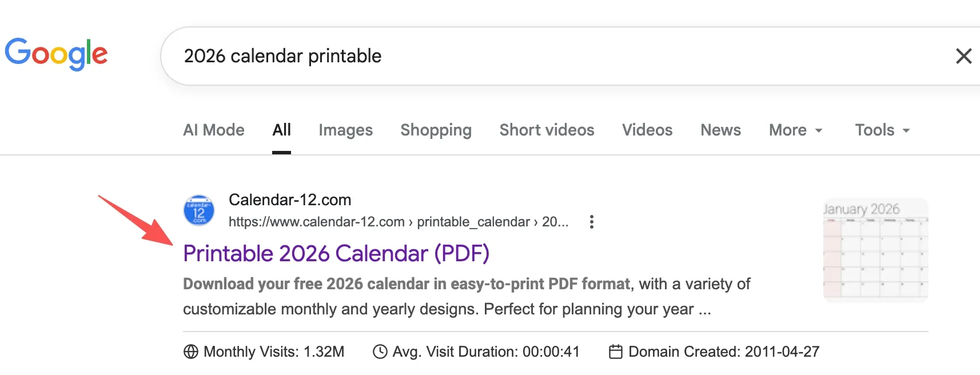This screenshot has height=375, width=980.
Task: Select the Shopping tab
Action: click(436, 130)
